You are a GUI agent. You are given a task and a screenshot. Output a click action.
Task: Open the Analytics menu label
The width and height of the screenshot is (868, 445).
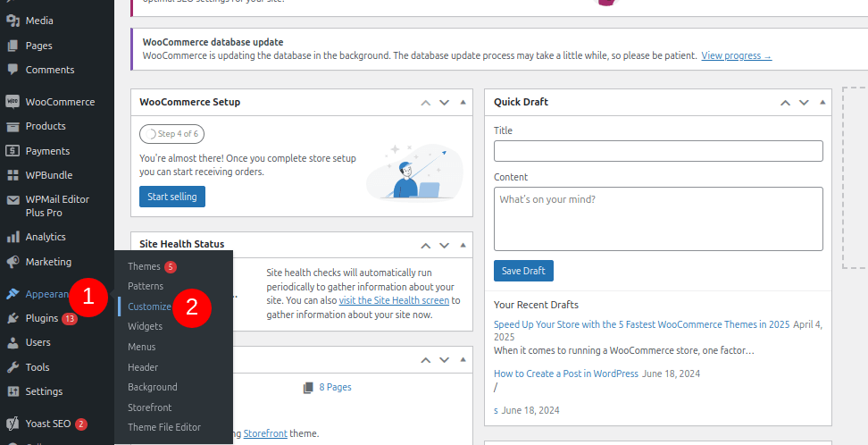tap(46, 237)
